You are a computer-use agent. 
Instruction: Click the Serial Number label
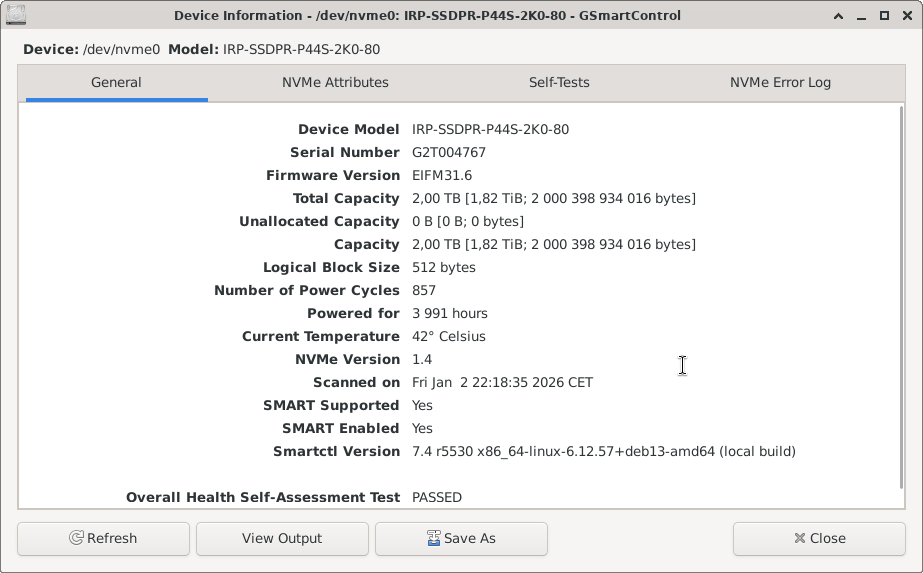coord(345,153)
